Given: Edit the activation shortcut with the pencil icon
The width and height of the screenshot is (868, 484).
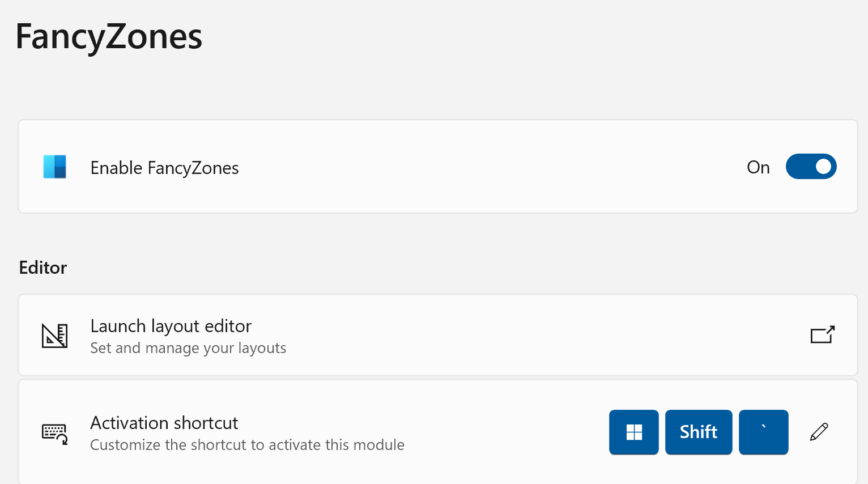Looking at the screenshot, I should click(x=819, y=432).
